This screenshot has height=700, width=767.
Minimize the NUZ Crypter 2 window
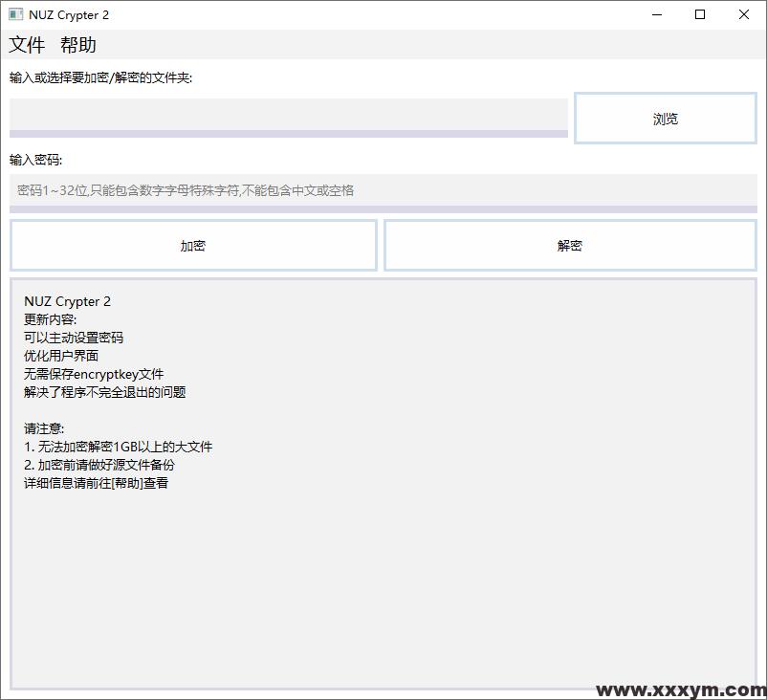(657, 15)
